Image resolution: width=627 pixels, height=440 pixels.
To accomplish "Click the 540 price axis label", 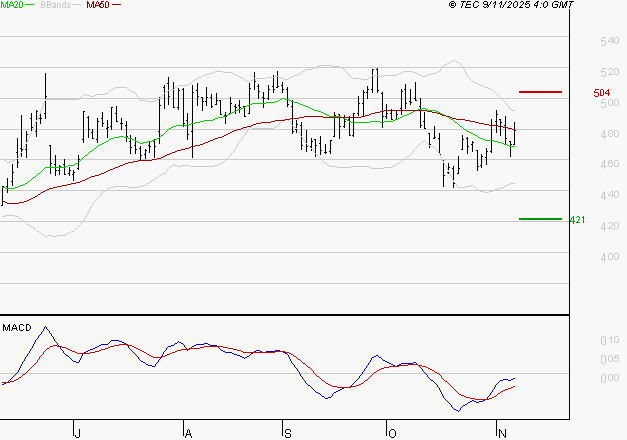I will [610, 41].
